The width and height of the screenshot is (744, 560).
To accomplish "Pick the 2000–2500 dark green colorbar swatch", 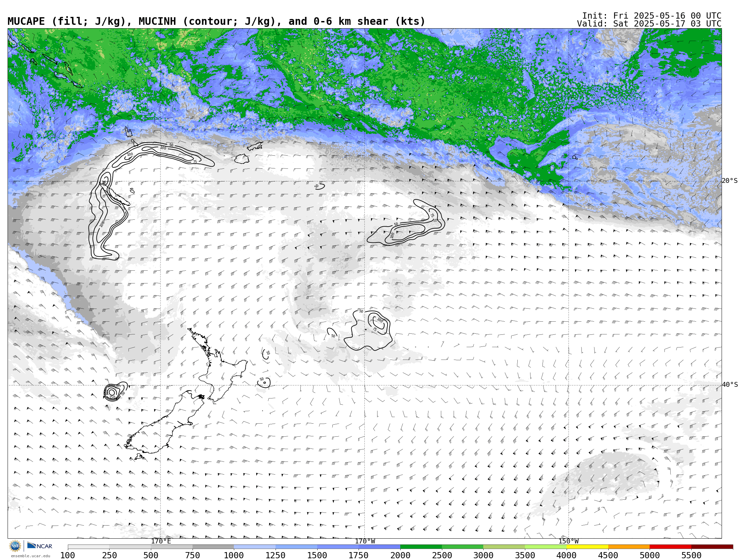I will (421, 547).
